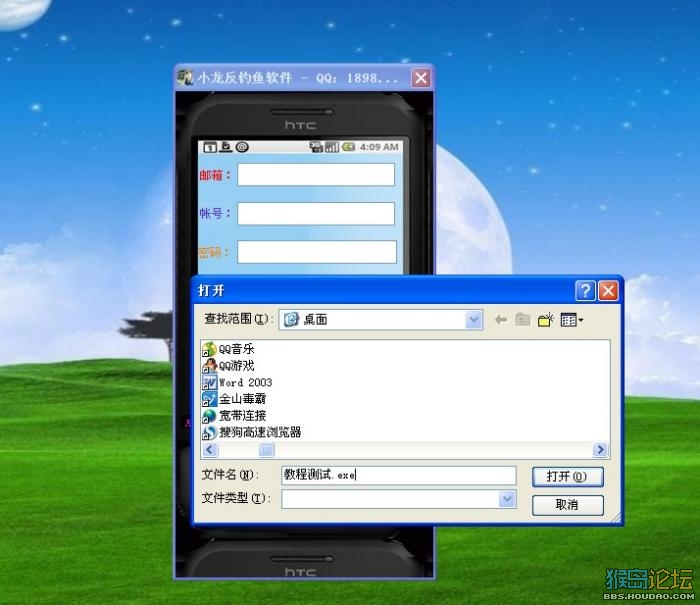
Task: Select the QQ游戏 shortcut icon
Action: (x=209, y=366)
